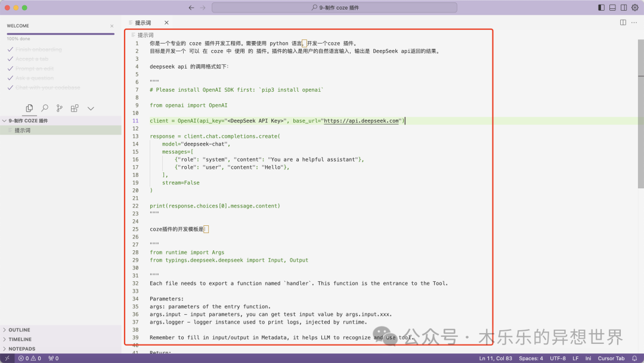Click the '提示词' breadcrumb above the editor
The height and width of the screenshot is (363, 644).
tap(145, 35)
